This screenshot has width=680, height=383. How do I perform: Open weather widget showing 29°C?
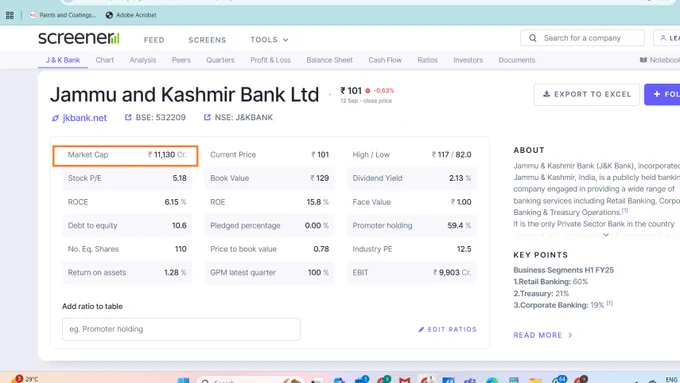point(26,379)
